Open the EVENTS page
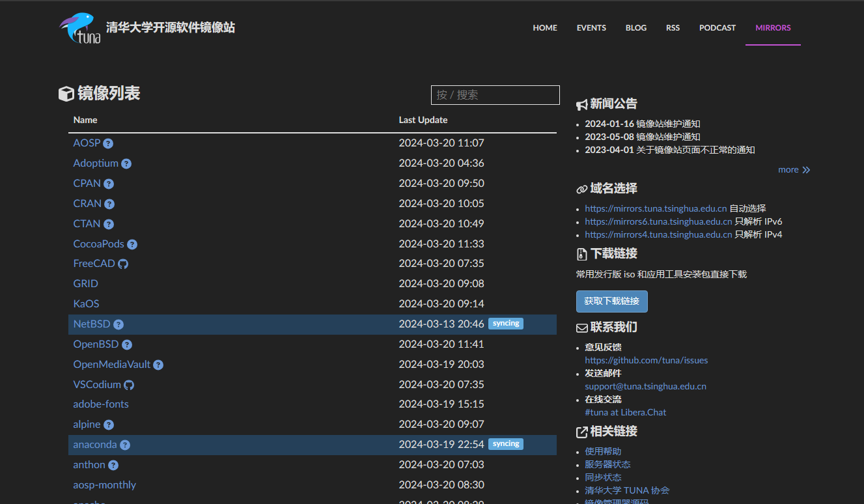 coord(591,28)
